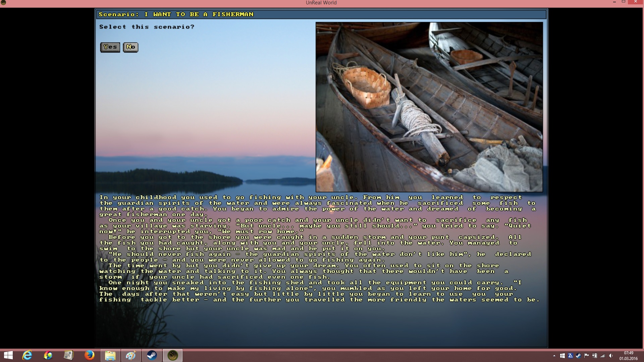
Task: Launch Firefox from the taskbar
Action: coord(90,355)
